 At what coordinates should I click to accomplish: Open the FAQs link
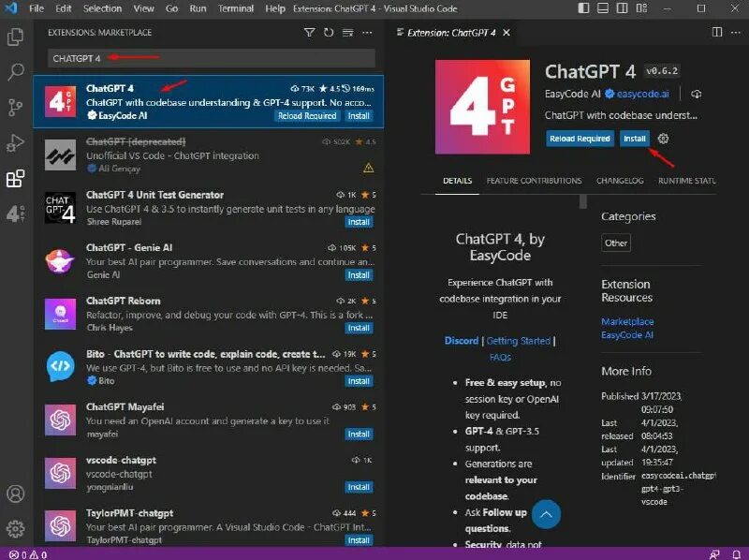[500, 357]
